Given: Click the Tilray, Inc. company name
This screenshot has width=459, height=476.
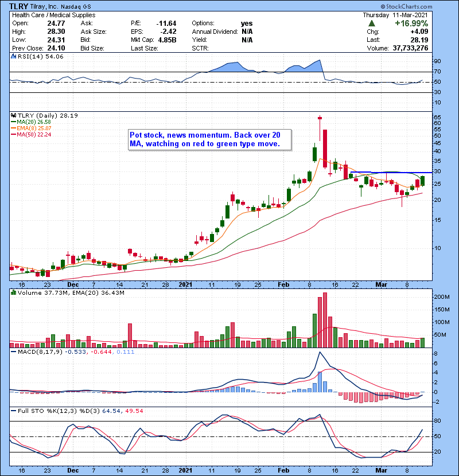Looking at the screenshot, I should [44, 6].
